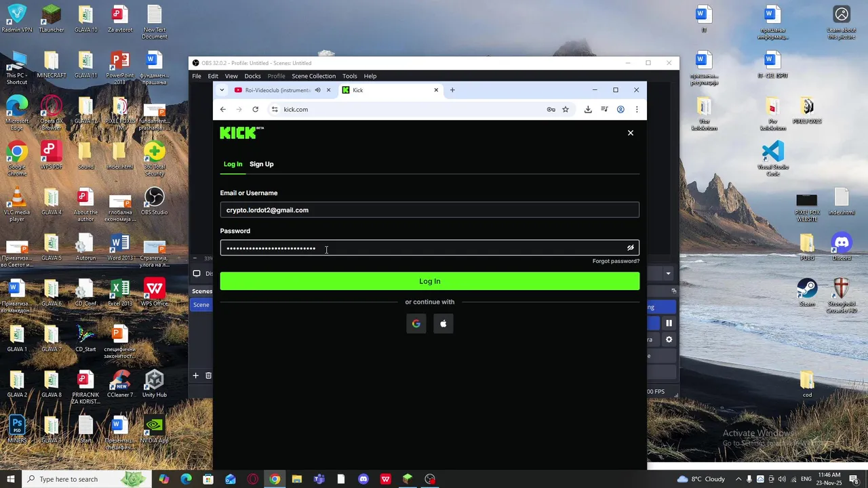Toggle password visibility eye icon

click(x=631, y=248)
